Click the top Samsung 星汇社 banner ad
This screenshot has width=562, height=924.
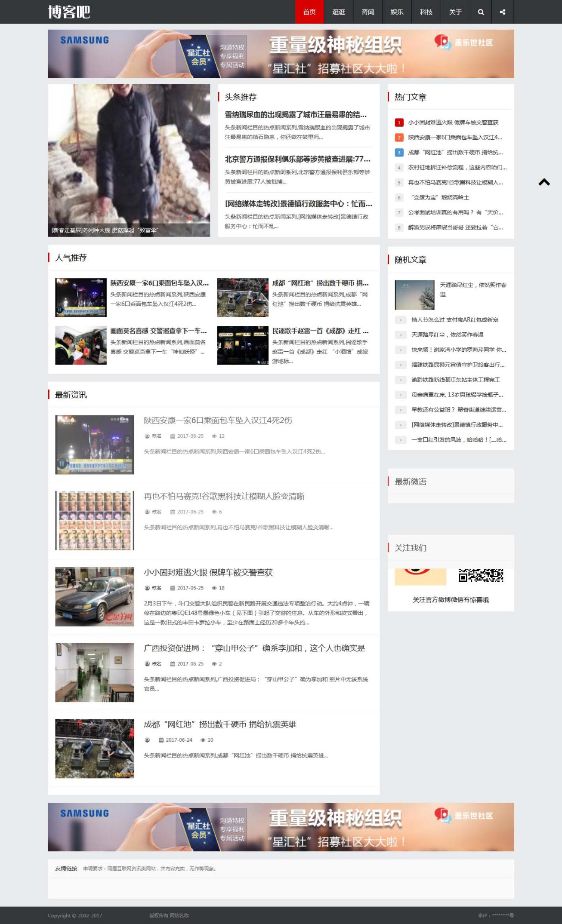pyautogui.click(x=281, y=54)
